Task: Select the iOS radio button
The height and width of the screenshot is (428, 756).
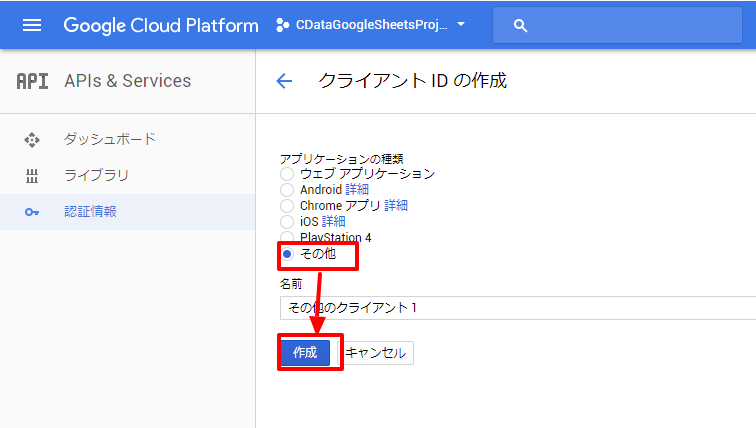Action: point(287,222)
